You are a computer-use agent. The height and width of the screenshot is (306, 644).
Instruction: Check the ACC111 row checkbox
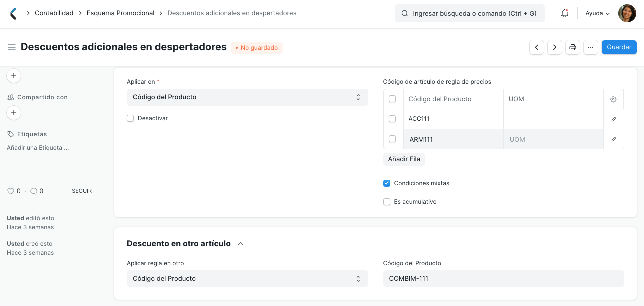392,119
